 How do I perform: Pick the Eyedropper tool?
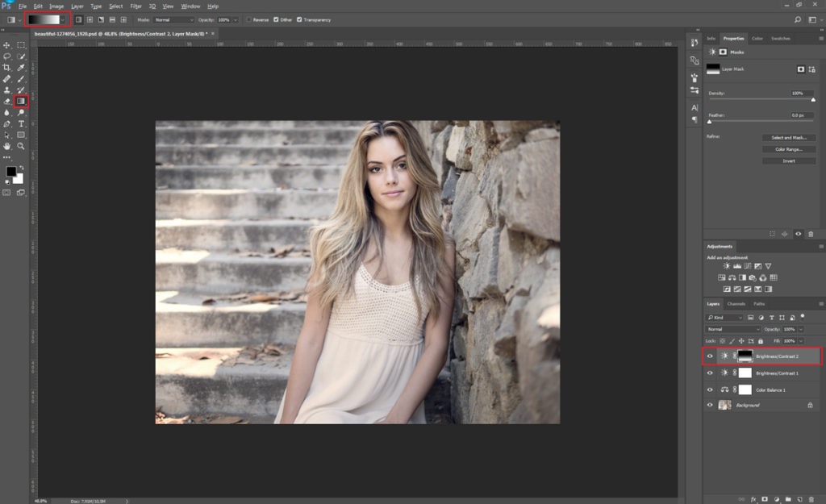point(21,68)
